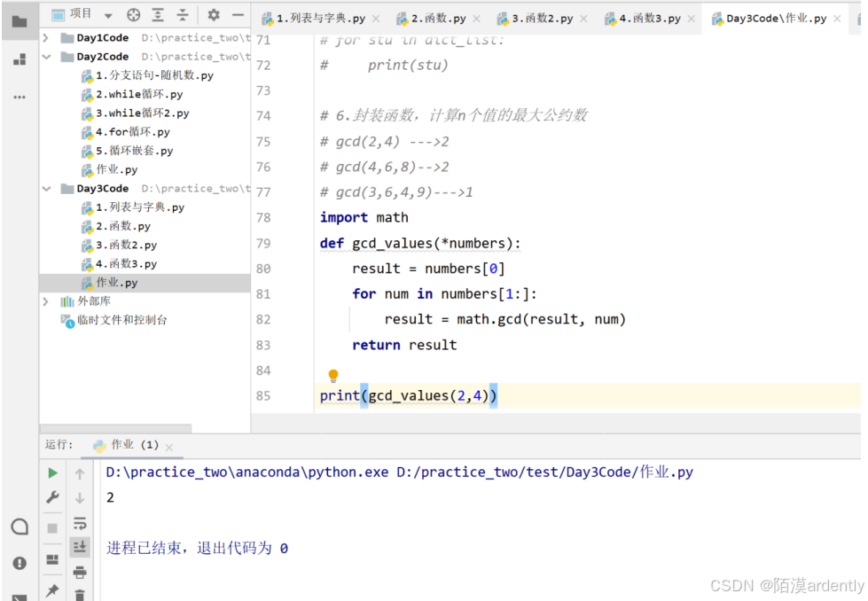Open the project view dropdown arrow
Screen dimensions: 868x601
[x=108, y=15]
